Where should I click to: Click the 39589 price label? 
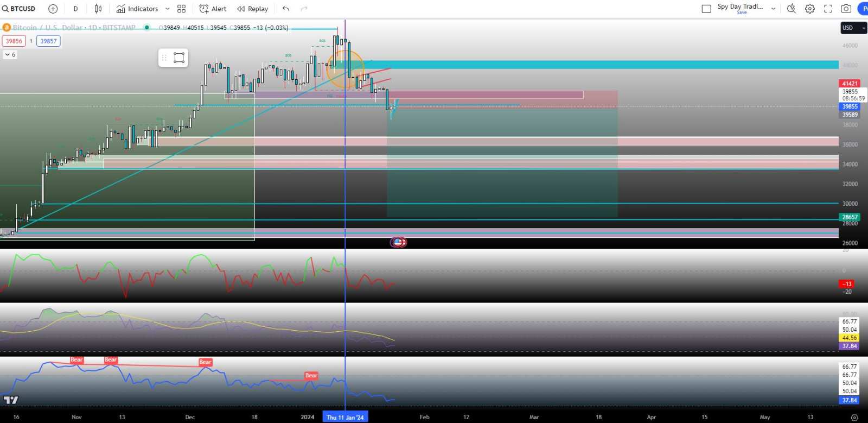coord(850,115)
